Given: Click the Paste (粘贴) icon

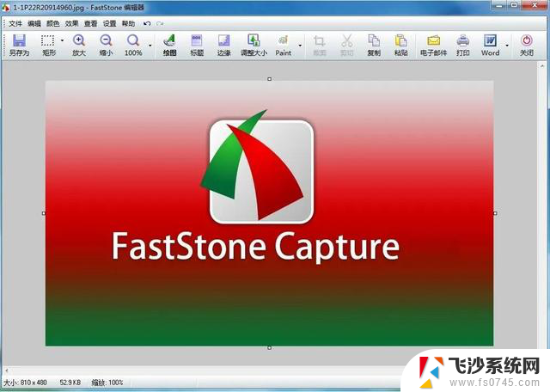Looking at the screenshot, I should pyautogui.click(x=401, y=45).
